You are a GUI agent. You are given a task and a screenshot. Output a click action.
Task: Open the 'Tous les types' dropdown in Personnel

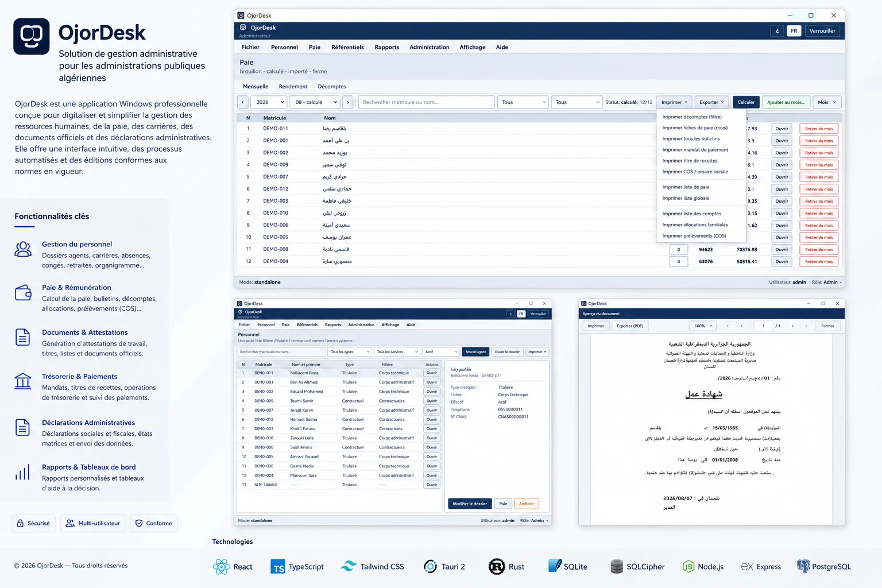[x=350, y=352]
